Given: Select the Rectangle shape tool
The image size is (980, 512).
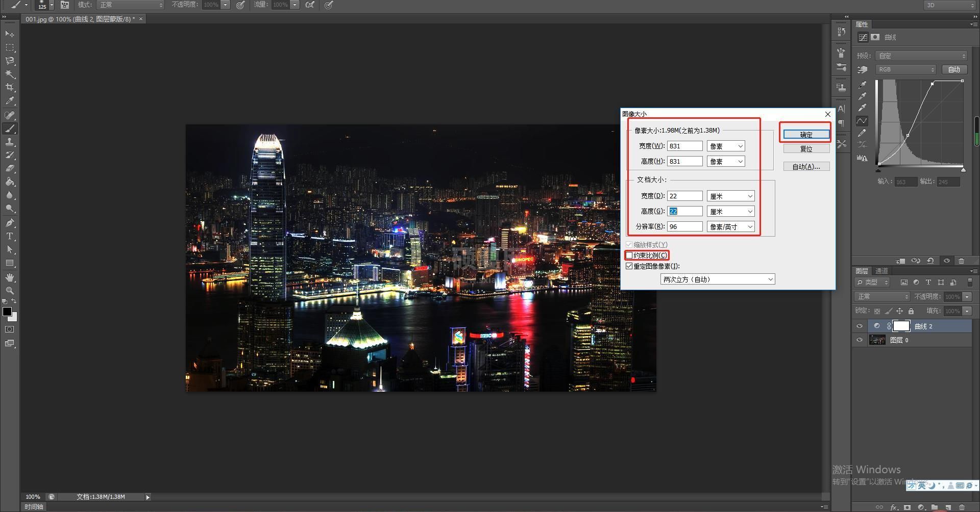Looking at the screenshot, I should pos(10,263).
